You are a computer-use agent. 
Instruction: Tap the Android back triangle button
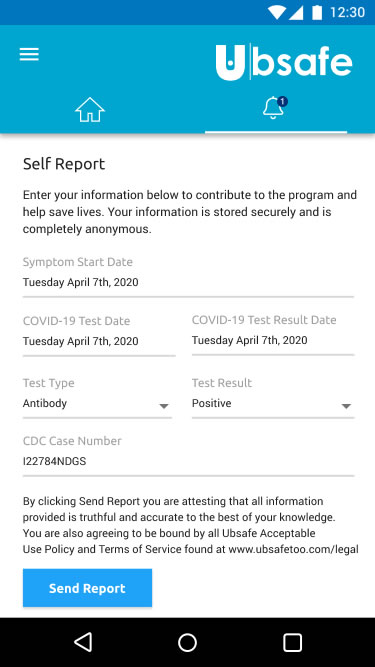coord(83,642)
